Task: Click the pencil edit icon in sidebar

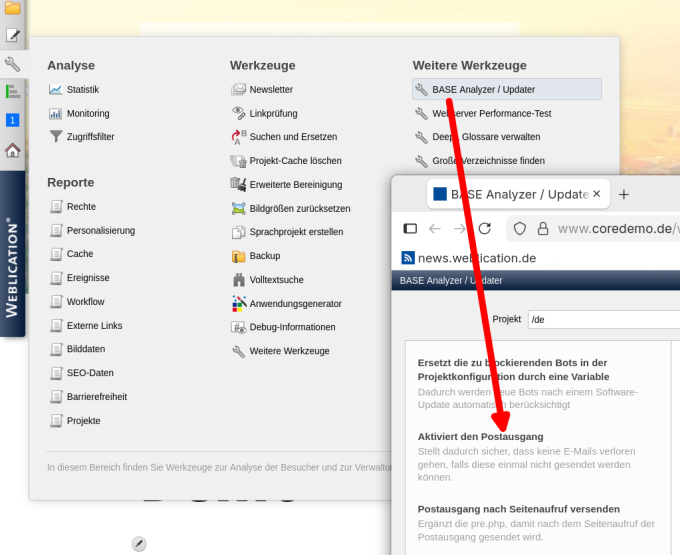Action: point(13,36)
